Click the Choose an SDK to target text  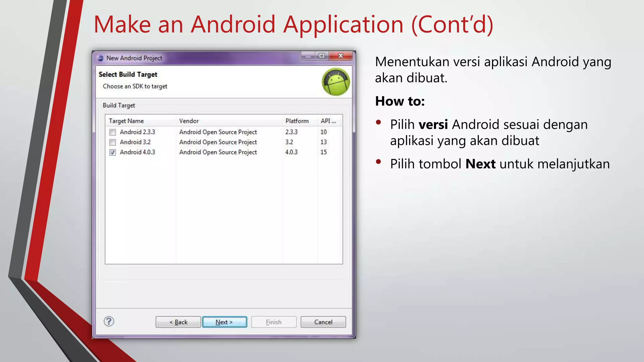tap(135, 86)
